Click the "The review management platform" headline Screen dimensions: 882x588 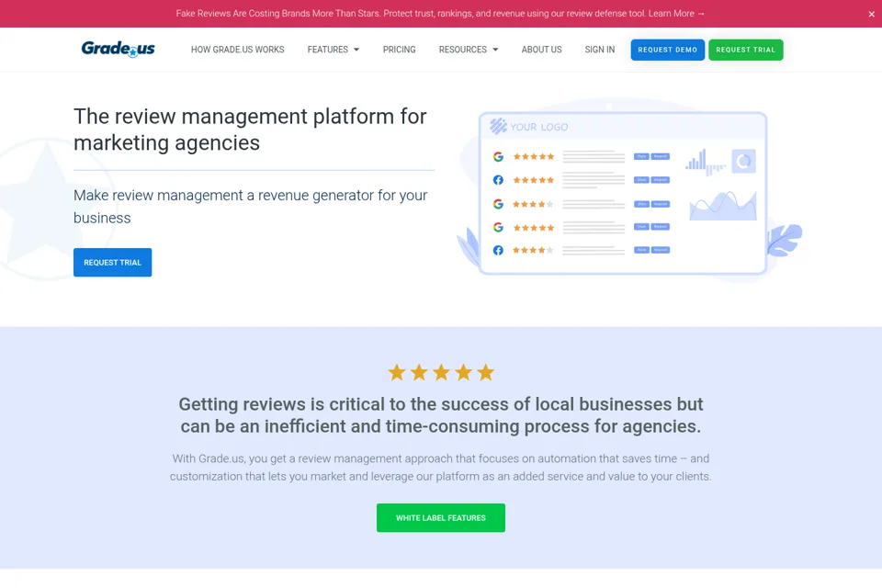tap(250, 130)
